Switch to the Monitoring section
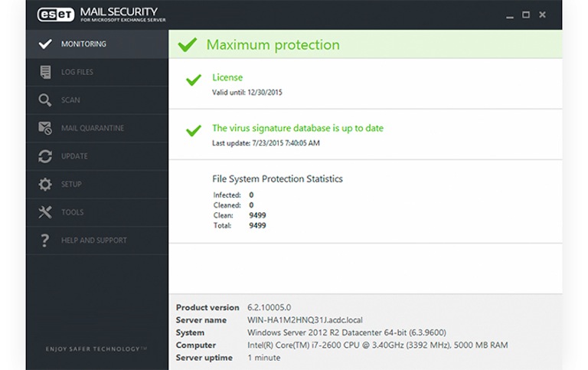This screenshot has width=588, height=370. point(83,44)
